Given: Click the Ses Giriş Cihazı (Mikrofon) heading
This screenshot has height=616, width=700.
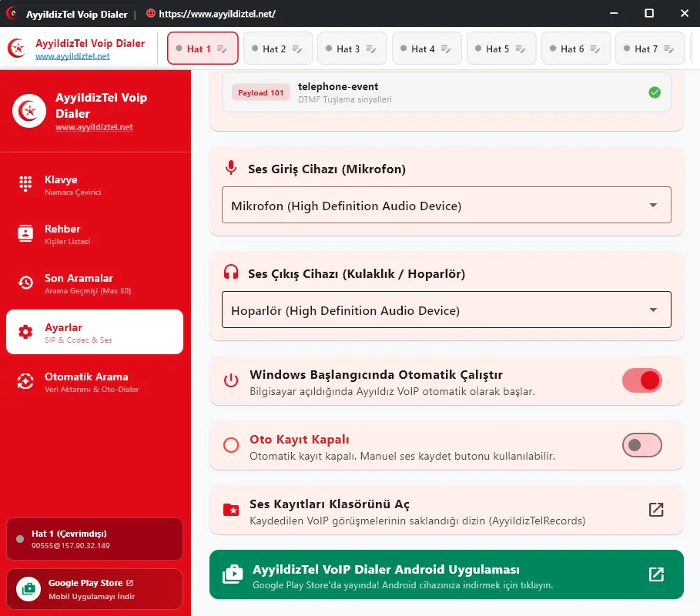Looking at the screenshot, I should [x=327, y=169].
